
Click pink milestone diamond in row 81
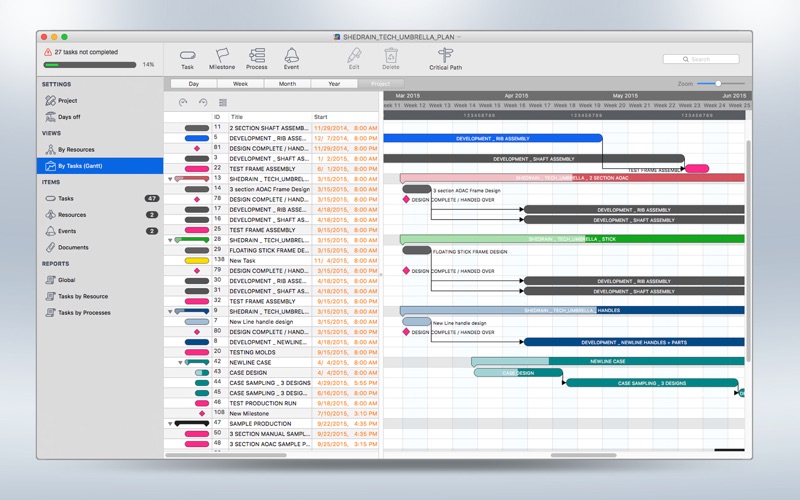pyautogui.click(x=197, y=148)
